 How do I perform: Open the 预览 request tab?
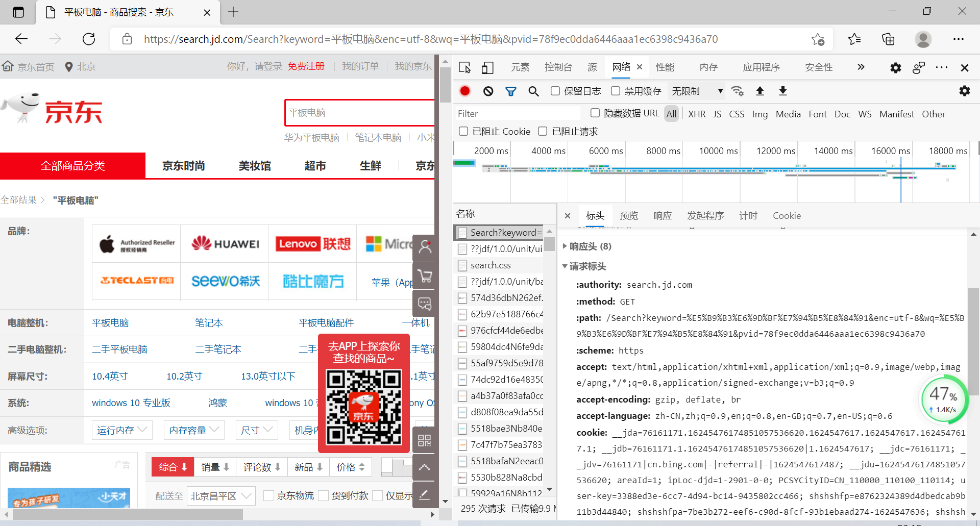point(629,215)
